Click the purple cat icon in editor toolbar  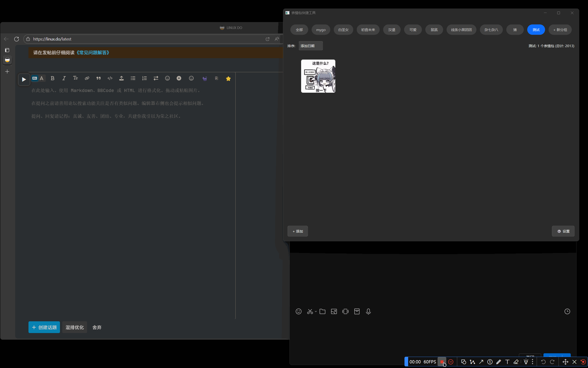pyautogui.click(x=205, y=78)
